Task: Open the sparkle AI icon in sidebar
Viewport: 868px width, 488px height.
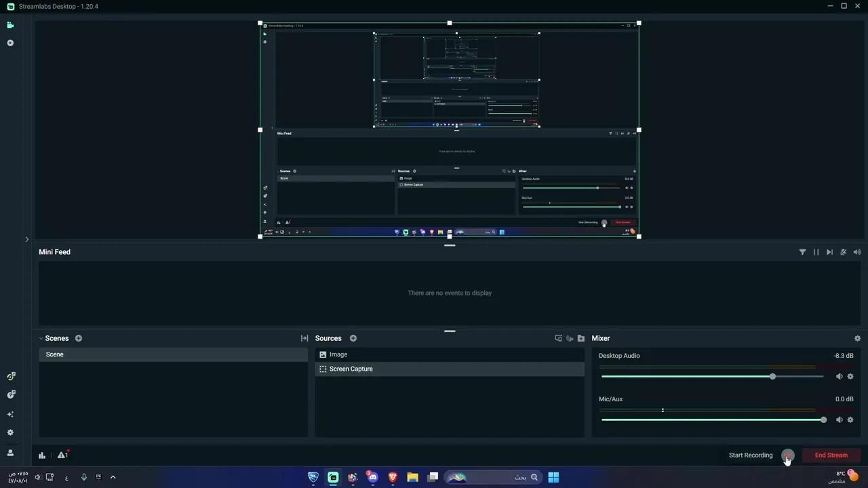Action: tap(10, 414)
